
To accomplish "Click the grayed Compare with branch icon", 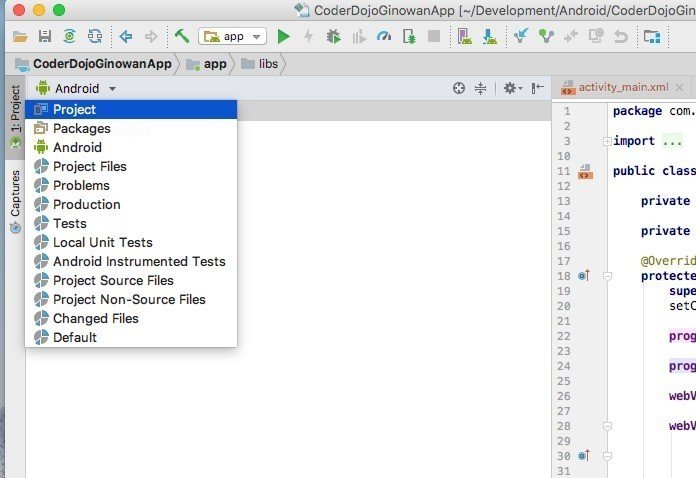I will [x=571, y=36].
